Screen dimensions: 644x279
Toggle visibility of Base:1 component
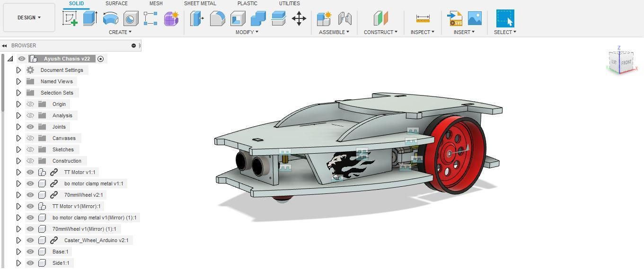tap(30, 252)
